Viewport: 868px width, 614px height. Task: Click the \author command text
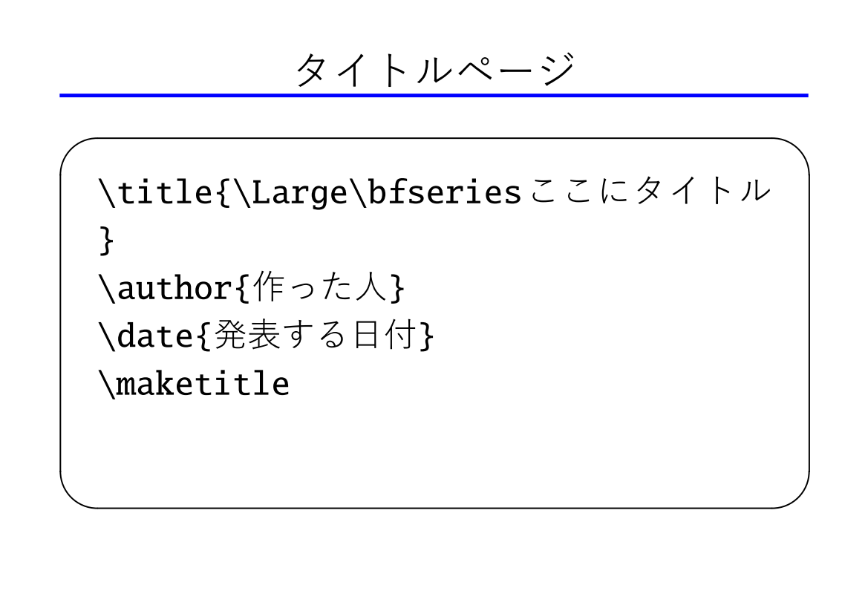166,289
